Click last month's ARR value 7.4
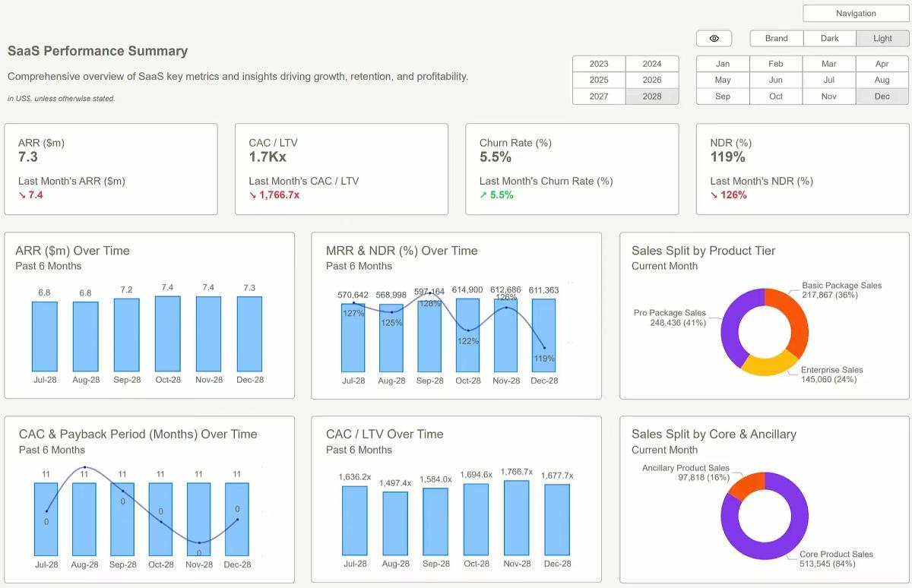The width and height of the screenshot is (912, 588). tap(36, 195)
